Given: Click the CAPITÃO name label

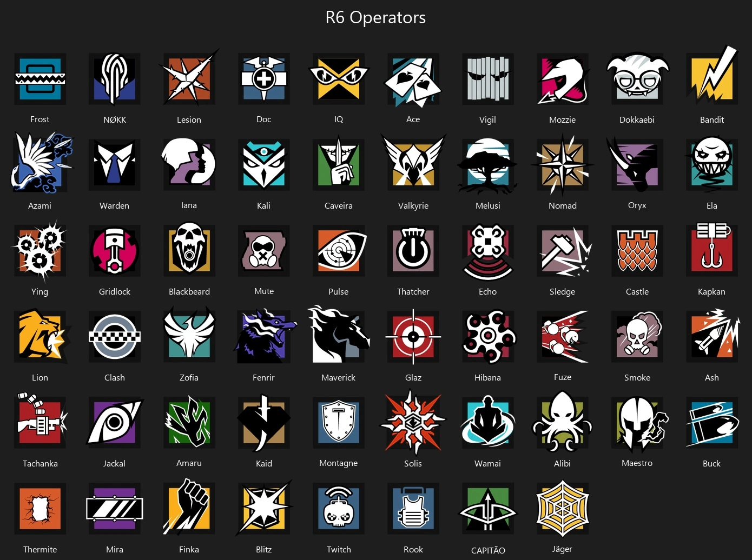Looking at the screenshot, I should (x=488, y=550).
